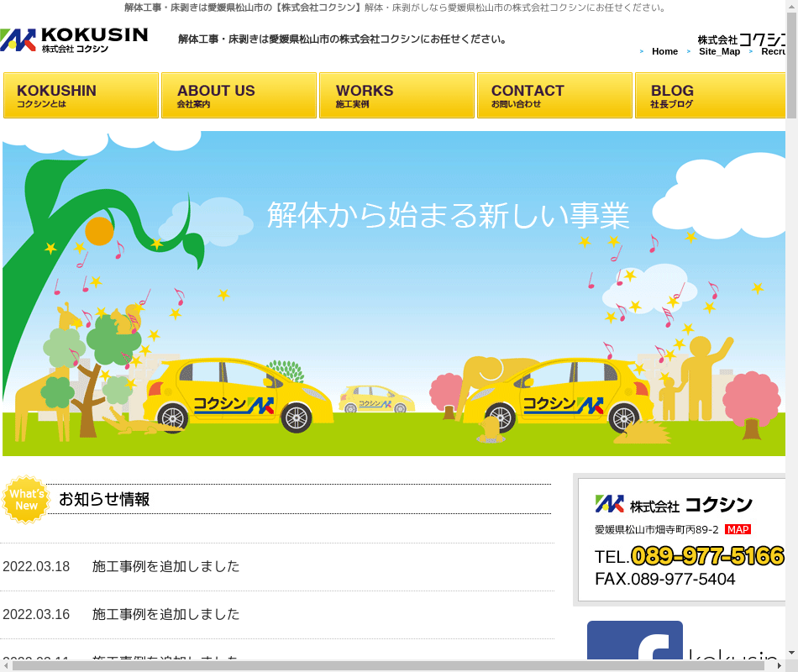
Task: Open the BLOG 社長ブログ page
Action: (710, 96)
